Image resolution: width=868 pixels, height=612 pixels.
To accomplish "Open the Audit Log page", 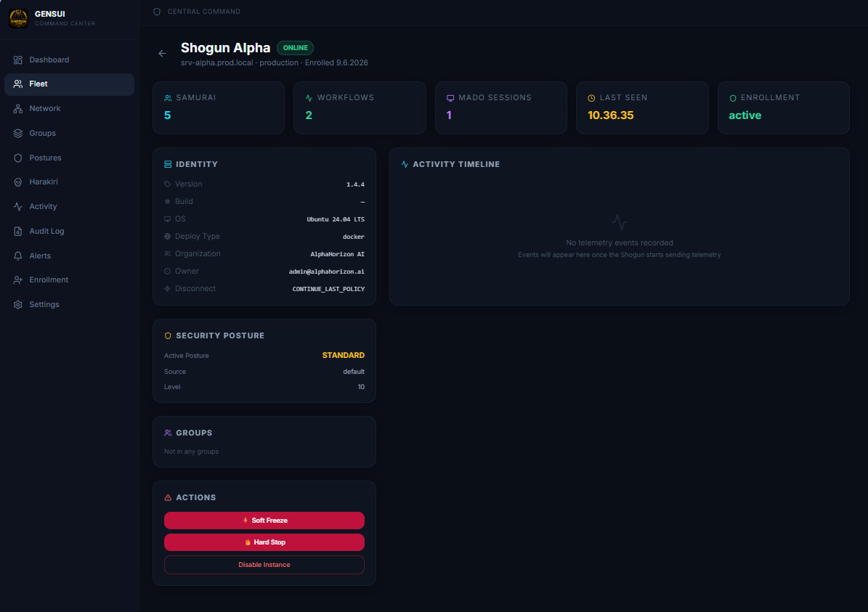I will [x=69, y=232].
